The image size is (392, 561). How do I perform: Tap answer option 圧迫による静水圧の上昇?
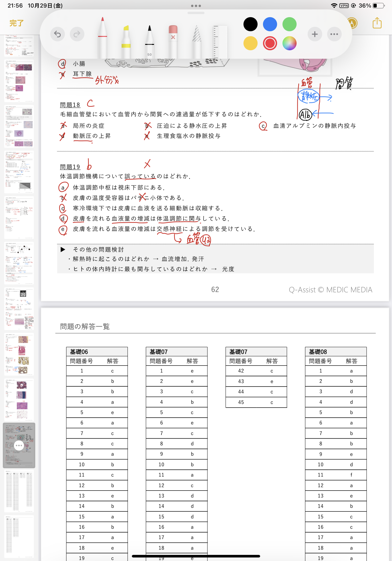[192, 126]
